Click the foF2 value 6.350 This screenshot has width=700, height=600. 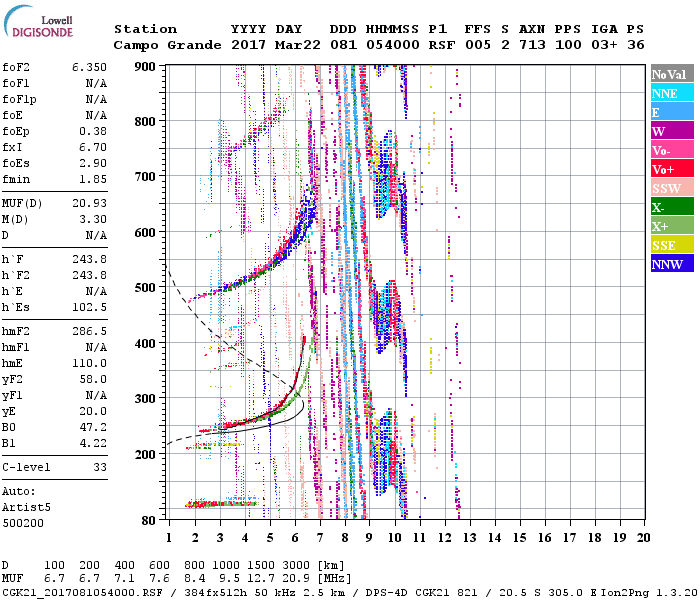click(89, 67)
